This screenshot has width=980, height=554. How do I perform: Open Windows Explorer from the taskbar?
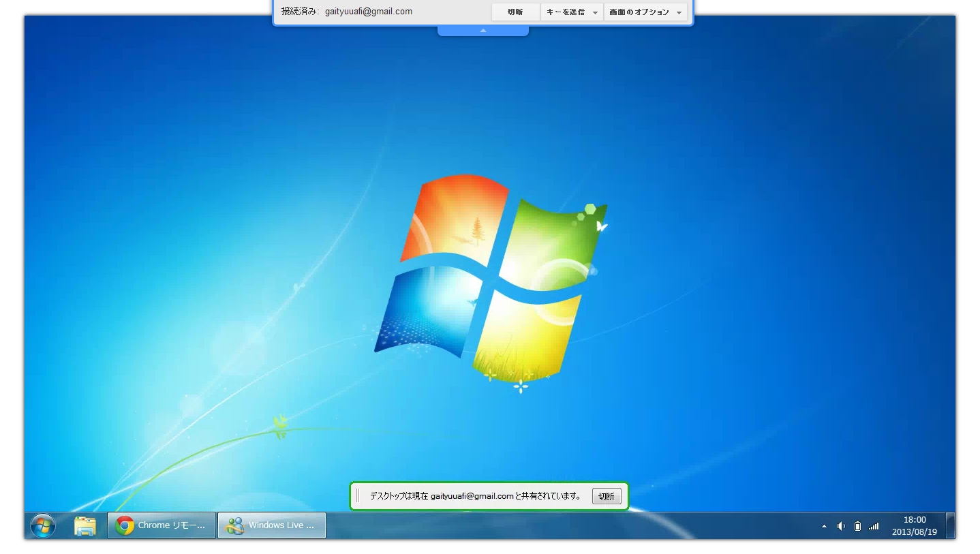pos(85,525)
